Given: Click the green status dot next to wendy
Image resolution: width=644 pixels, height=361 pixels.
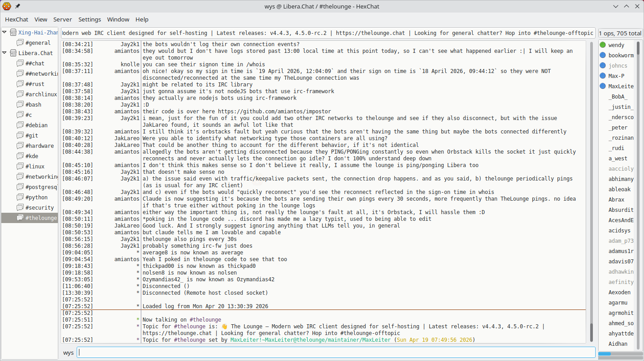Looking at the screenshot, I should [603, 45].
